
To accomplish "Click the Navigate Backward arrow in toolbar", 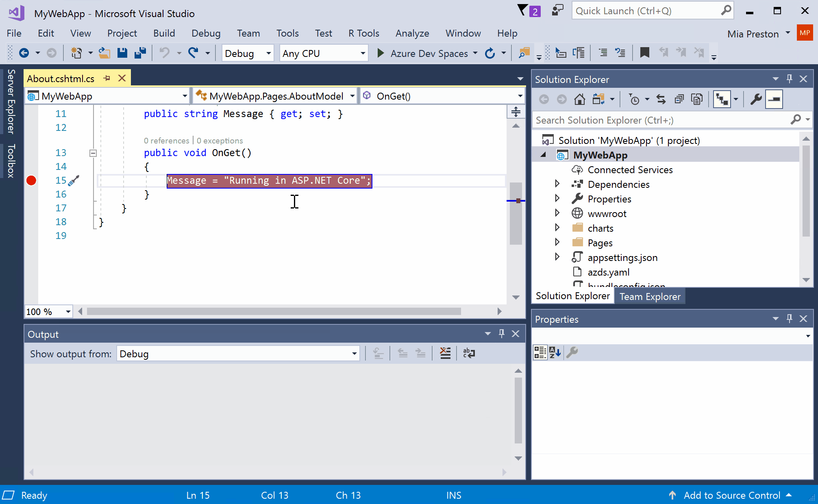I will [24, 53].
